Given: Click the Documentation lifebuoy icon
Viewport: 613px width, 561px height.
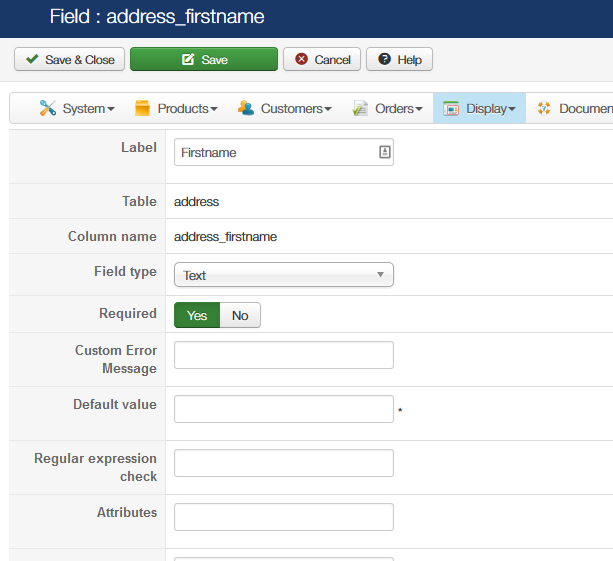Looking at the screenshot, I should 544,108.
